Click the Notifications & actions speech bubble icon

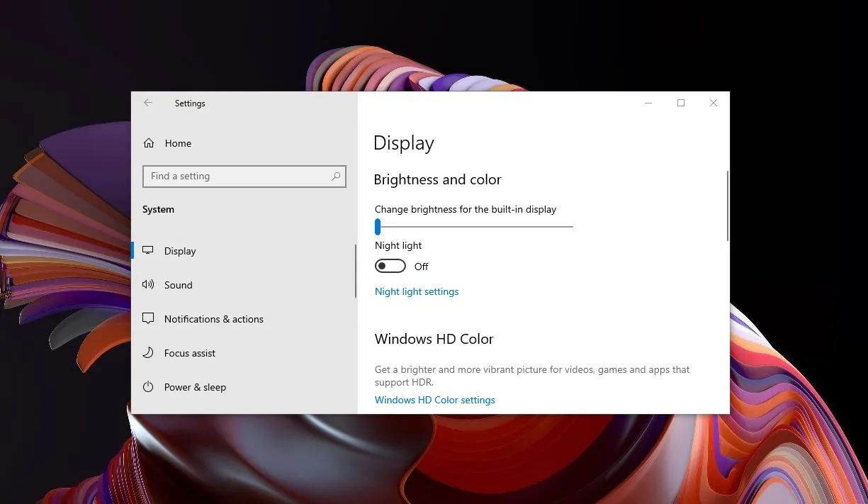[148, 319]
